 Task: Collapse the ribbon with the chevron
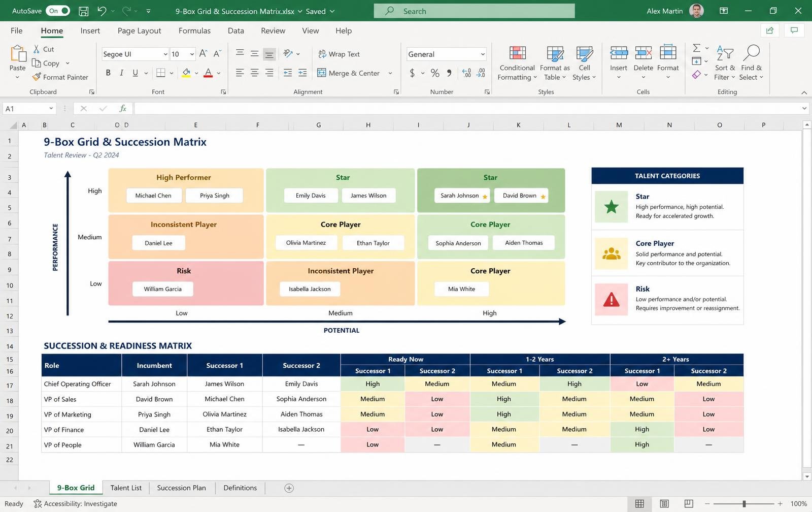click(804, 92)
